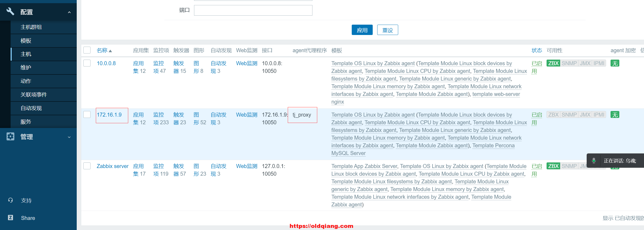
Task: Click the Share Z icon
Action: (x=10, y=218)
